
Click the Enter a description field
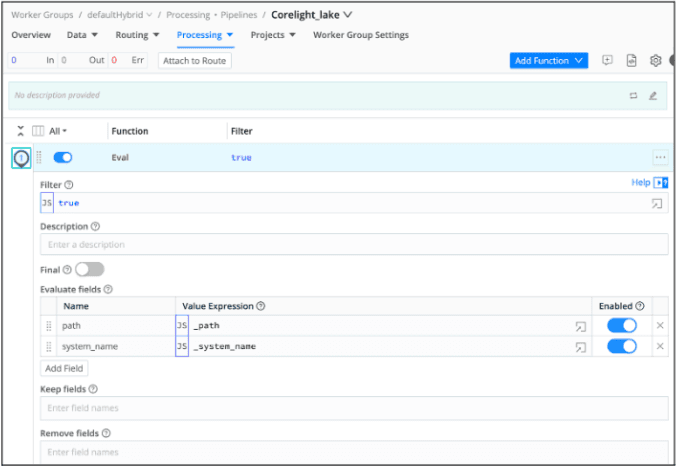click(x=354, y=244)
